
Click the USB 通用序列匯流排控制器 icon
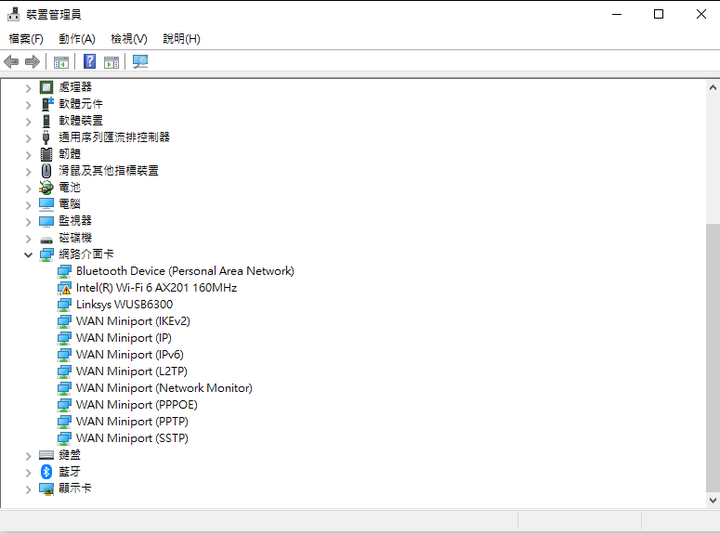click(46, 137)
